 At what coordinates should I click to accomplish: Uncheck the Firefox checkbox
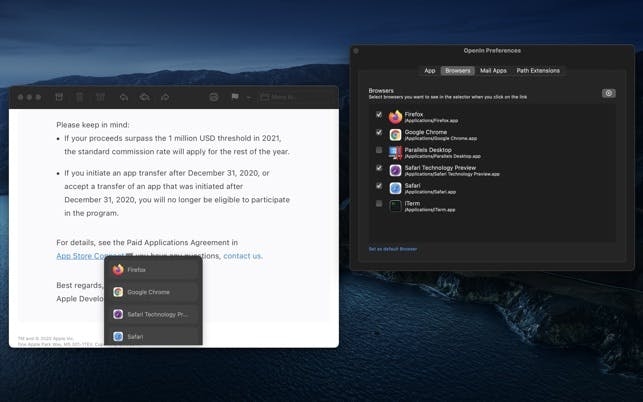pos(379,114)
